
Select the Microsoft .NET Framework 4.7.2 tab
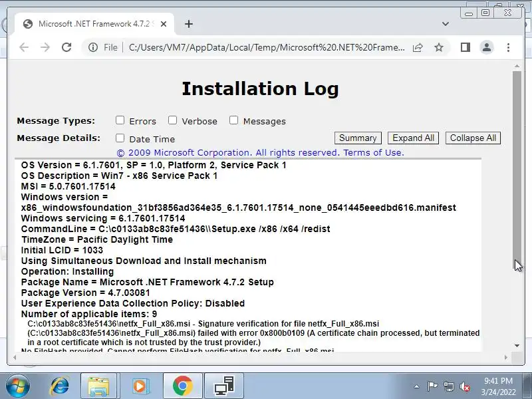(x=94, y=24)
